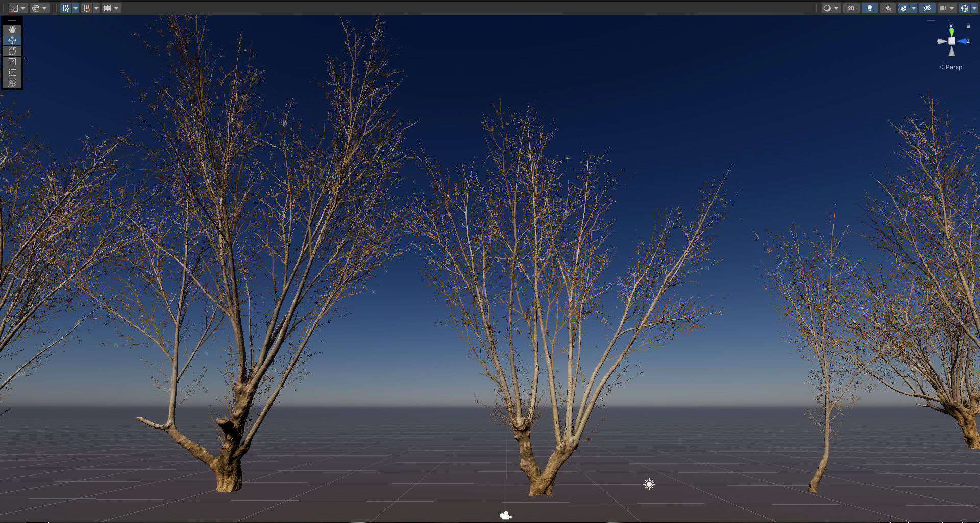Screen dimensions: 980x523
Task: Select the View (hand) tool
Action: click(12, 29)
